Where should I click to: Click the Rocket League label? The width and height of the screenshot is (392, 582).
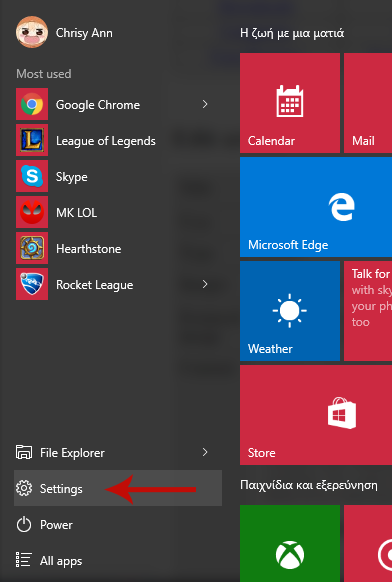[x=95, y=285]
